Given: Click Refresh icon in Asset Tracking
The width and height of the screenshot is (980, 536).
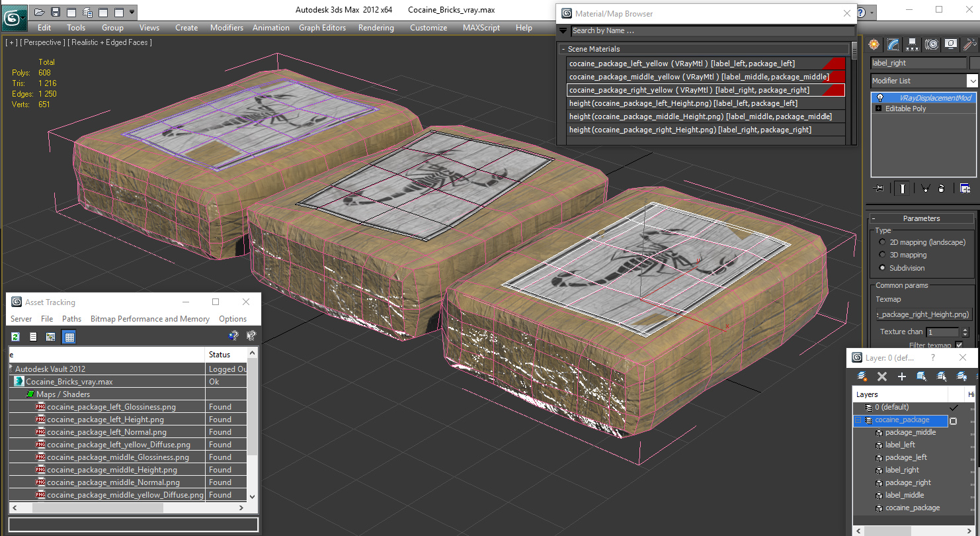Looking at the screenshot, I should pyautogui.click(x=15, y=337).
